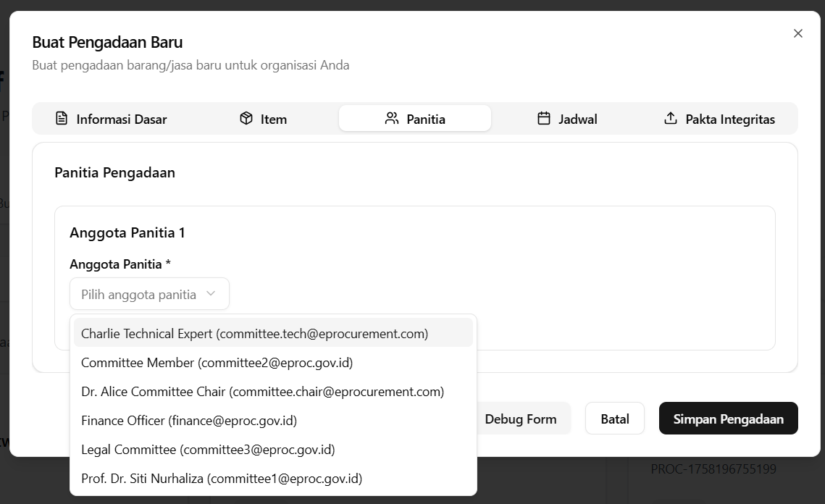The width and height of the screenshot is (825, 504).
Task: Click the calendar icon beside Jadwal
Action: click(544, 119)
